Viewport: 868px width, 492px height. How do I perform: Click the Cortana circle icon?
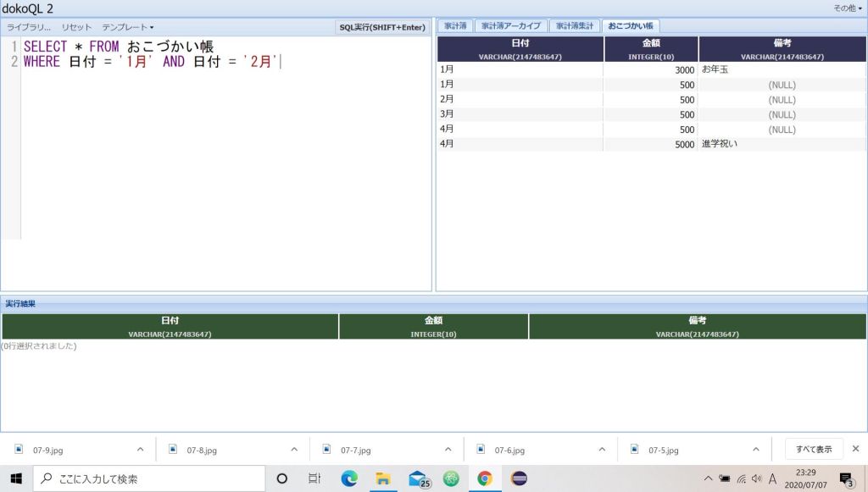[281, 478]
